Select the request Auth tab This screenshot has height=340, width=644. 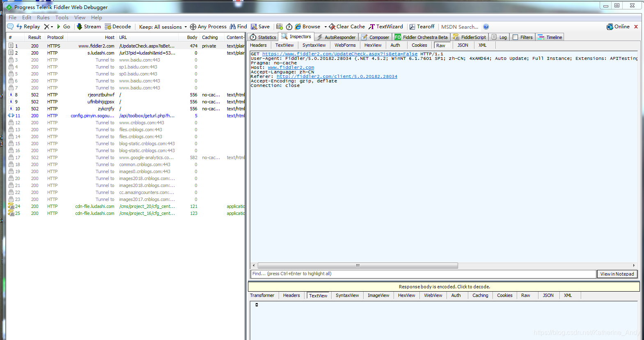point(395,46)
